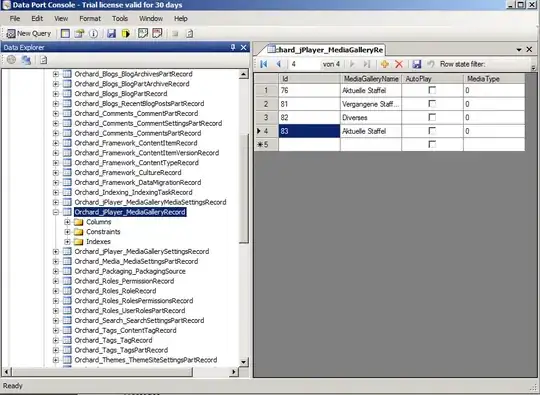Collapse the Orchard_jPlayer_MediaGalleryRecord node
This screenshot has width=540, height=395.
pyautogui.click(x=55, y=212)
